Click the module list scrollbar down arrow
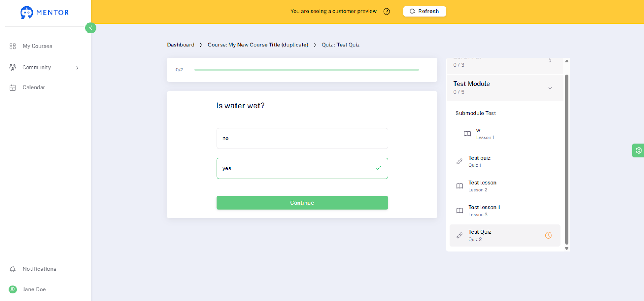The image size is (644, 301). pos(566,249)
